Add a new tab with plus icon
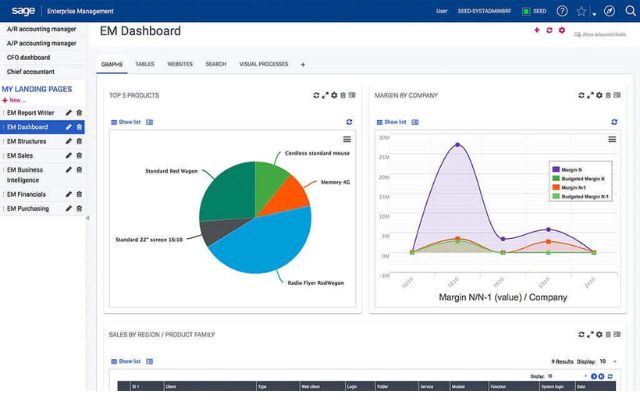 [303, 64]
